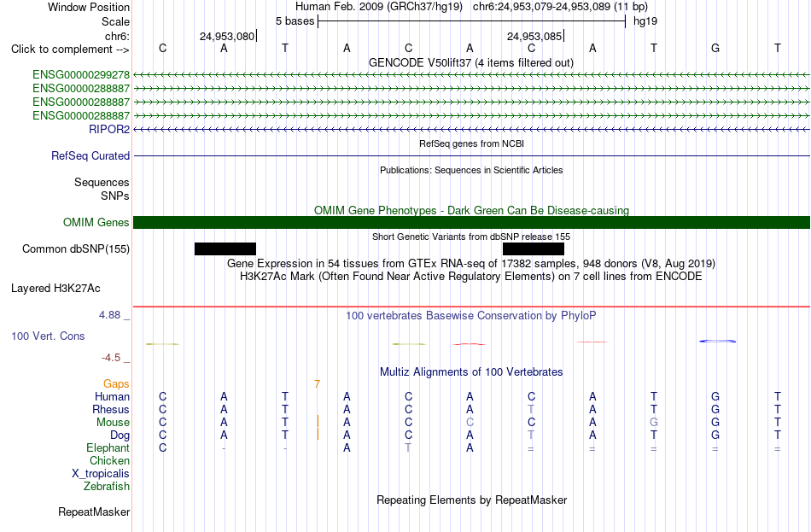
Task: Open the OMIM Genes label
Action: (96, 223)
